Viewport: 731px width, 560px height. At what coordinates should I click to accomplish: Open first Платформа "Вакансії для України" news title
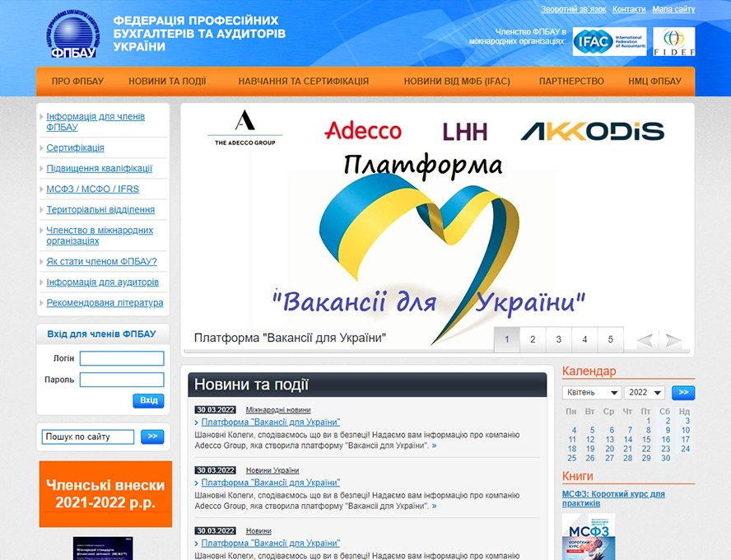pos(270,422)
